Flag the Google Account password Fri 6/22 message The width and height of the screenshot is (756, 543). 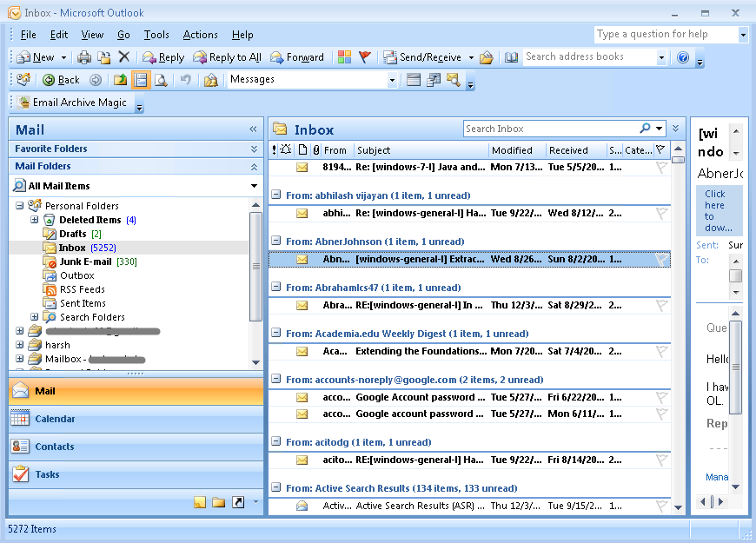pyautogui.click(x=661, y=397)
